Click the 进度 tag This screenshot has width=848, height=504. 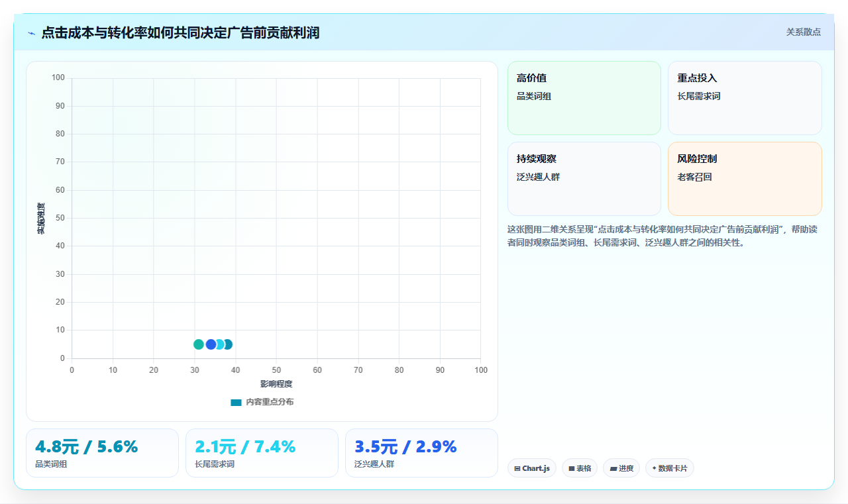[x=621, y=468]
